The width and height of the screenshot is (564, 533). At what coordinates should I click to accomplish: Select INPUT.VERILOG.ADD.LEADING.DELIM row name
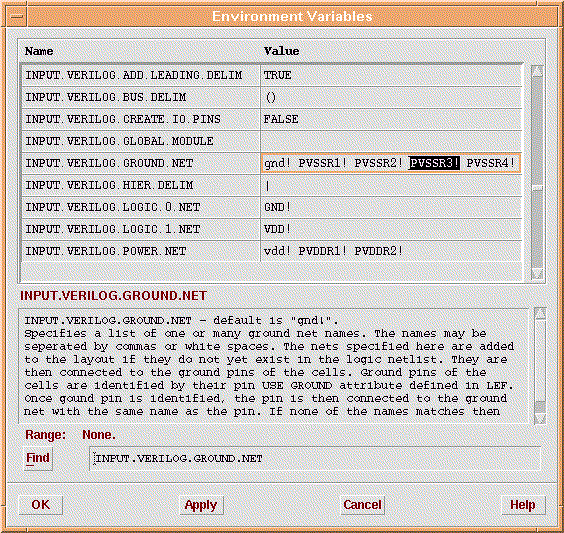tap(133, 76)
